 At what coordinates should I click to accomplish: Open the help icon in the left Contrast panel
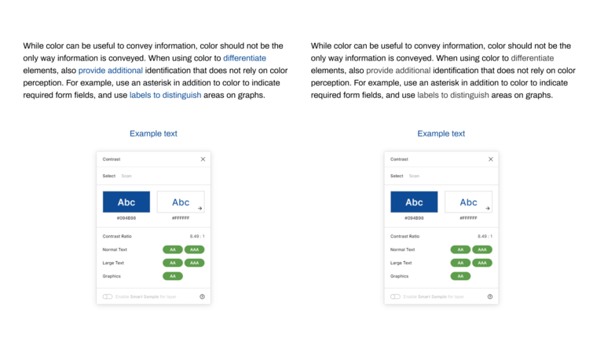click(x=202, y=297)
